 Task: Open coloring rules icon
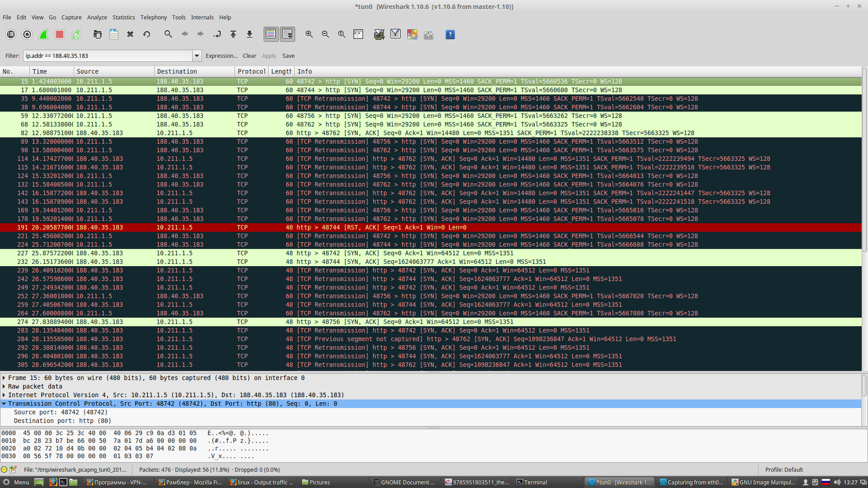point(412,34)
